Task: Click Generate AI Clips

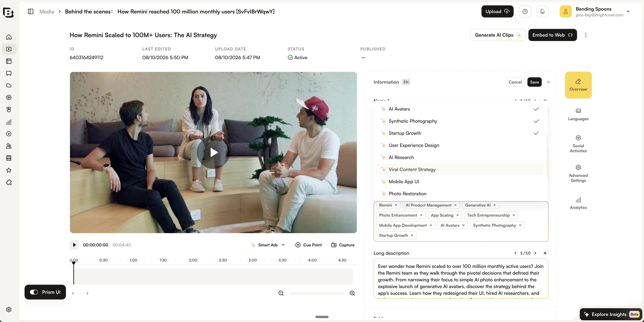Action: 498,35
